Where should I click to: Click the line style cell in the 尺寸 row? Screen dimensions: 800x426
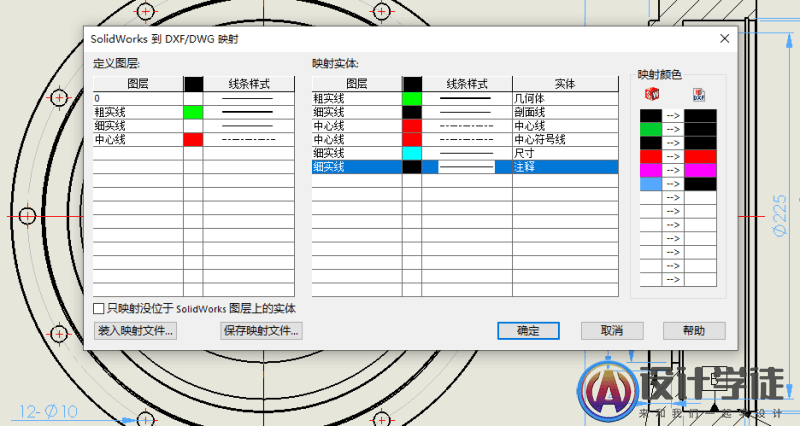pos(467,153)
